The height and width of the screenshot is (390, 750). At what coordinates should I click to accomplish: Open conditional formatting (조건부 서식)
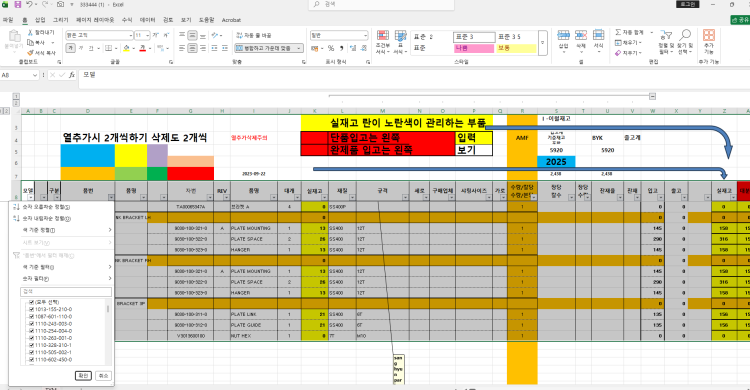point(382,42)
